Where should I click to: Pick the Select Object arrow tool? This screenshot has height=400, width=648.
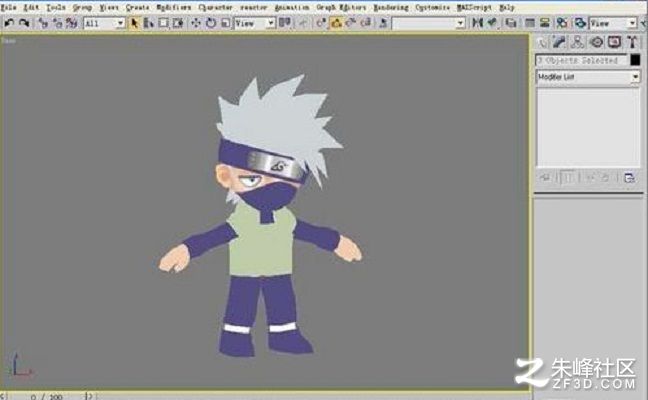point(134,23)
